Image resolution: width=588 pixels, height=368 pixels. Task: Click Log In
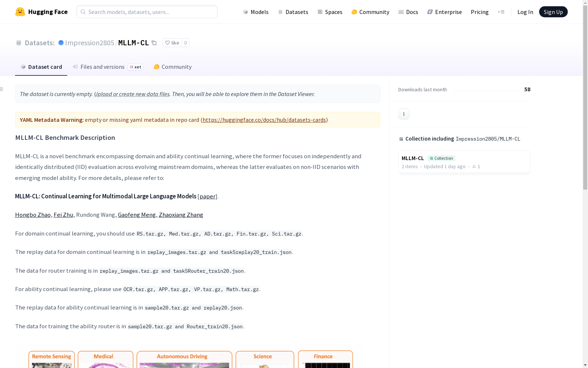coord(525,12)
